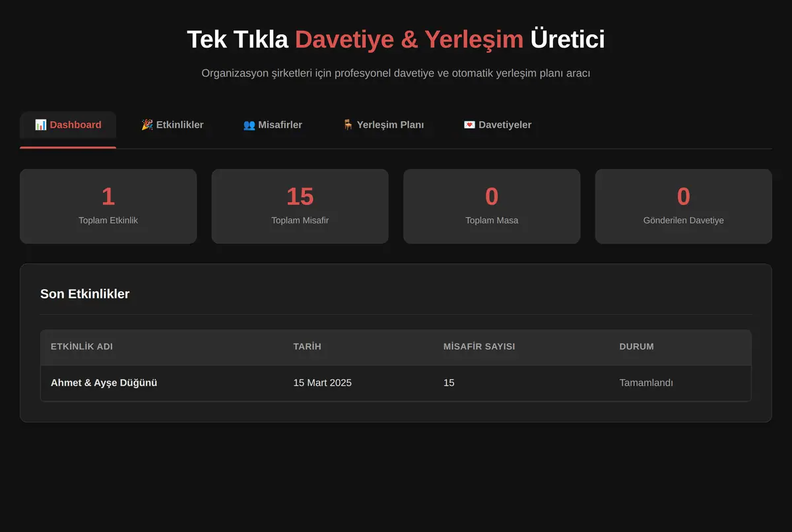Switch to the Etkinlikler tab
The image size is (792, 532).
point(172,125)
